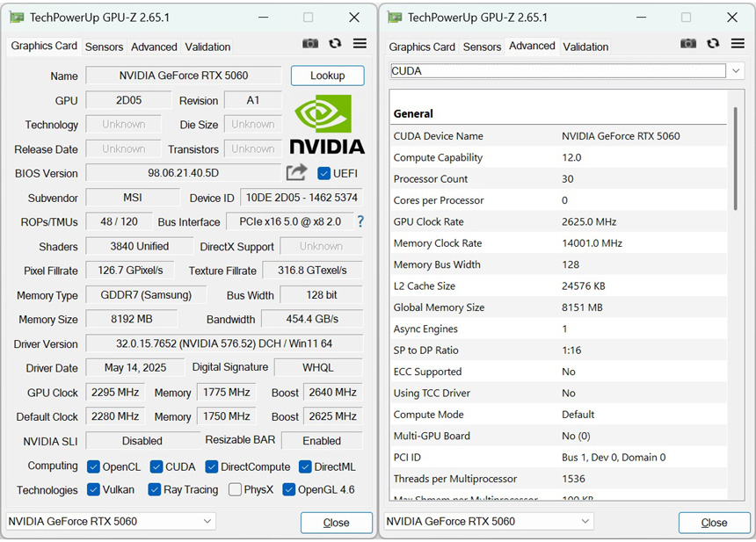The width and height of the screenshot is (756, 542).
Task: Click the Bus Interface question mark icon
Action: (360, 222)
